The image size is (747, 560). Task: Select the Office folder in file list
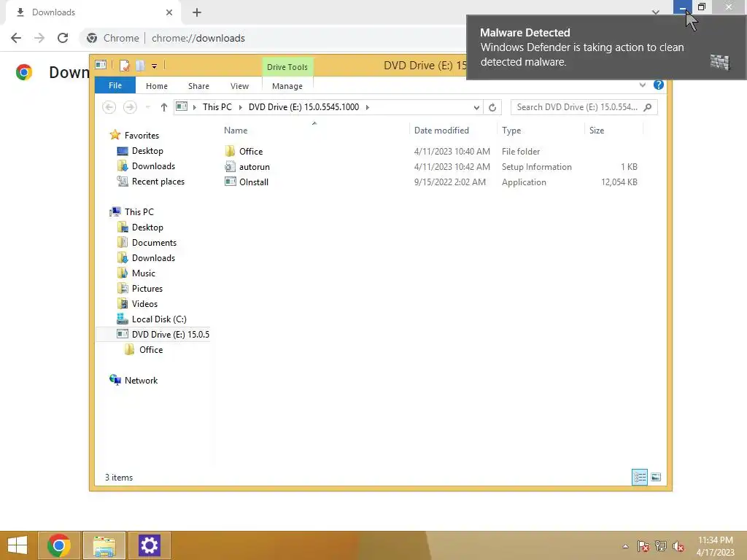point(251,152)
